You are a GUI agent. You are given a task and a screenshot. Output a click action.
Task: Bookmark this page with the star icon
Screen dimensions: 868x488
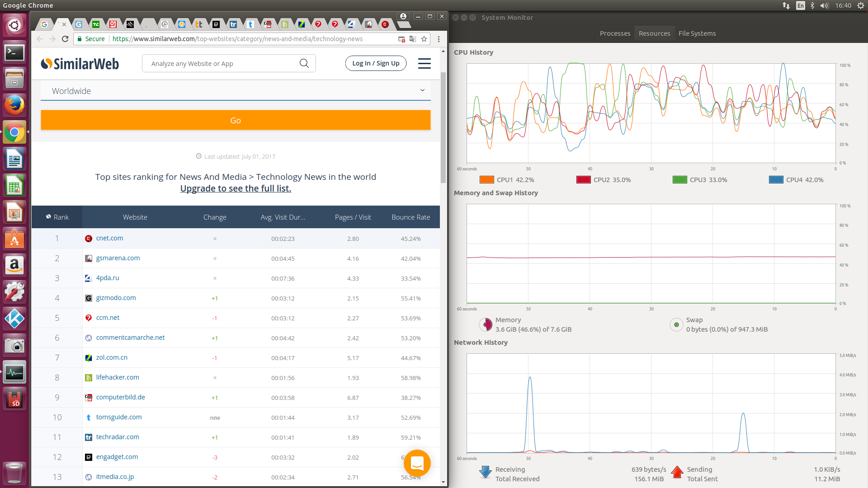[x=424, y=39]
